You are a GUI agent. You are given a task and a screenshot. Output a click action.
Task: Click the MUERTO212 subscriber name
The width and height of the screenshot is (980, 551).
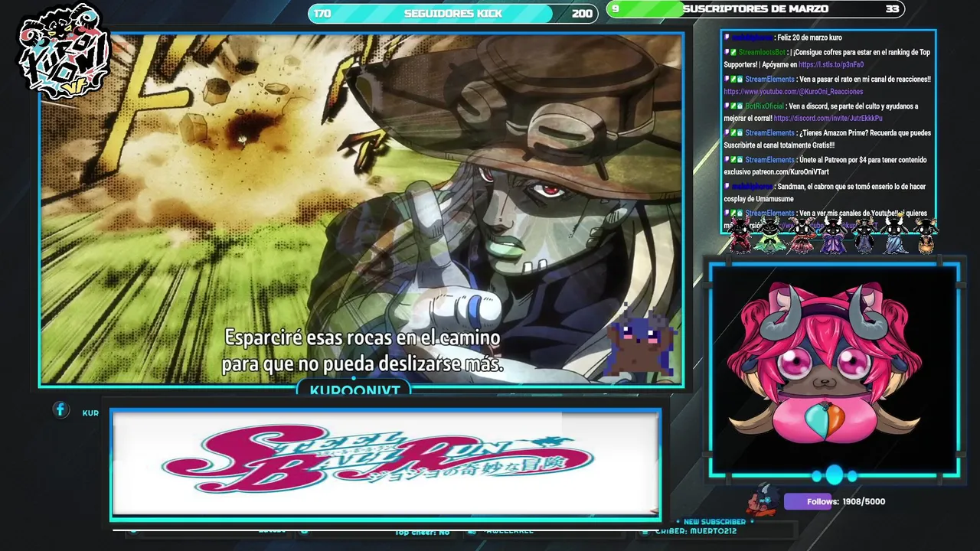pyautogui.click(x=713, y=531)
